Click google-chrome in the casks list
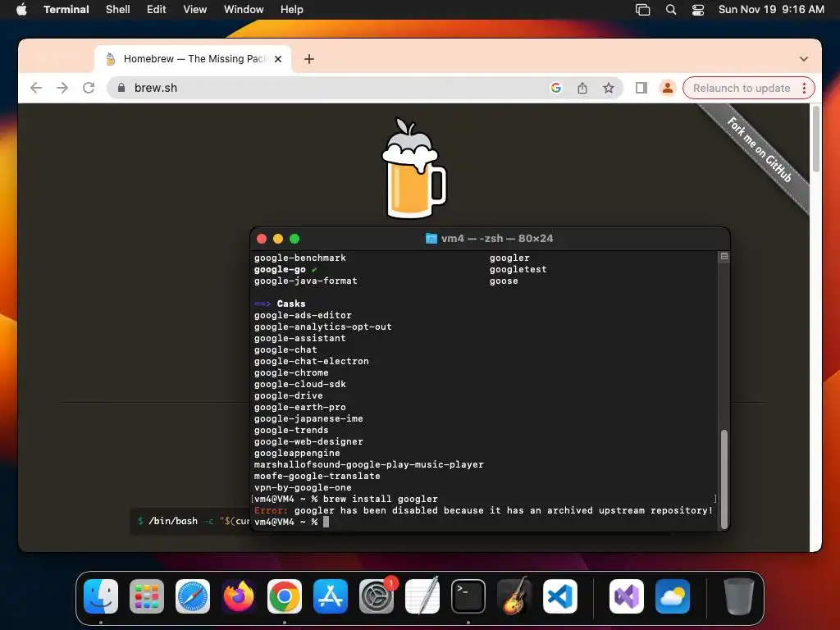This screenshot has height=630, width=840. [x=291, y=373]
